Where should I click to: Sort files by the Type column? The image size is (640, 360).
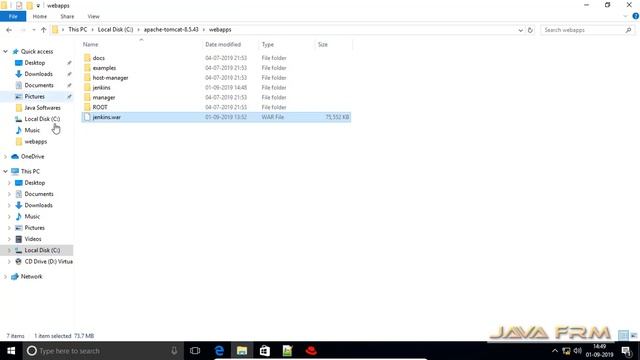pos(268,44)
